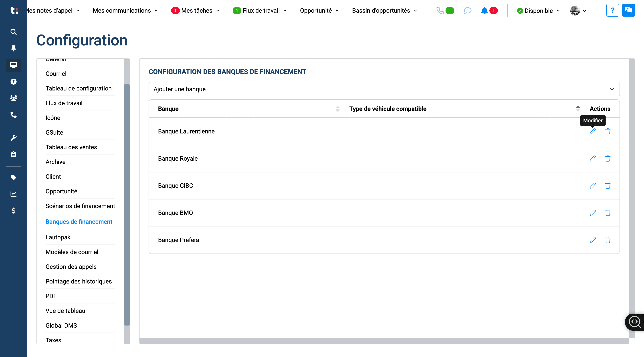Open Gestion des appels settings

pyautogui.click(x=71, y=267)
